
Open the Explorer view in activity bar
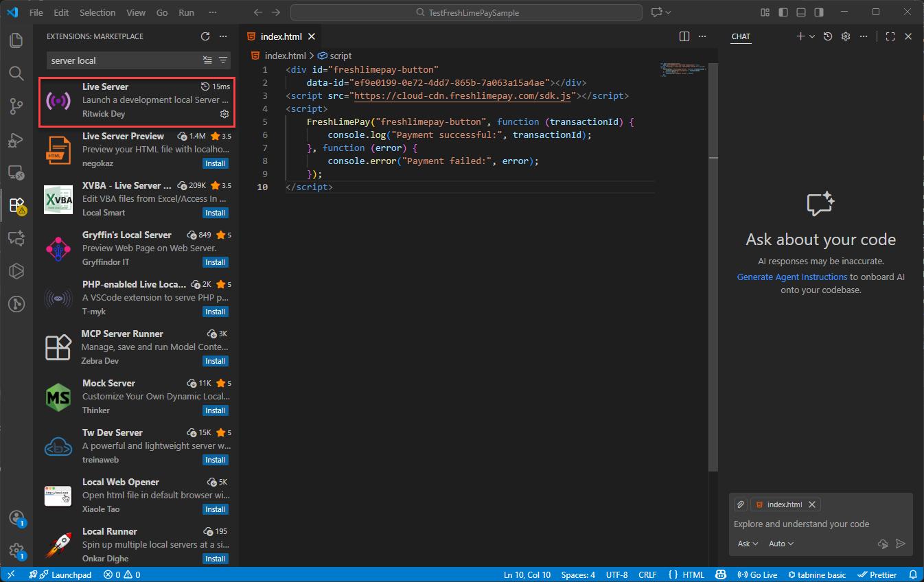[16, 40]
